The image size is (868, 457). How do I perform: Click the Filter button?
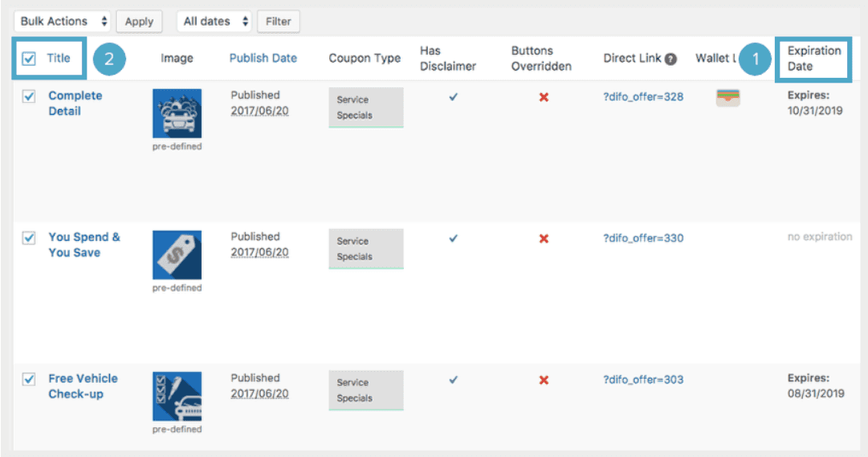[279, 22]
